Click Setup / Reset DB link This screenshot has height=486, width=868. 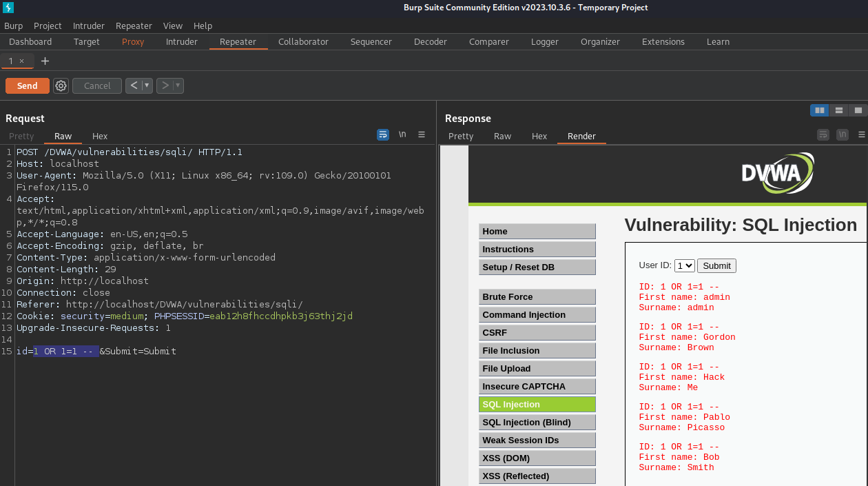click(537, 267)
